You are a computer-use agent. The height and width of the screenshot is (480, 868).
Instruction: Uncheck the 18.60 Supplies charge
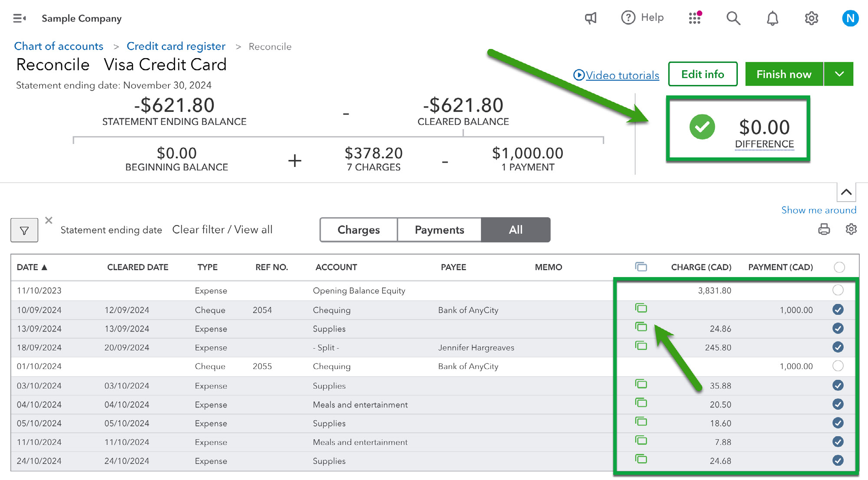click(x=838, y=423)
